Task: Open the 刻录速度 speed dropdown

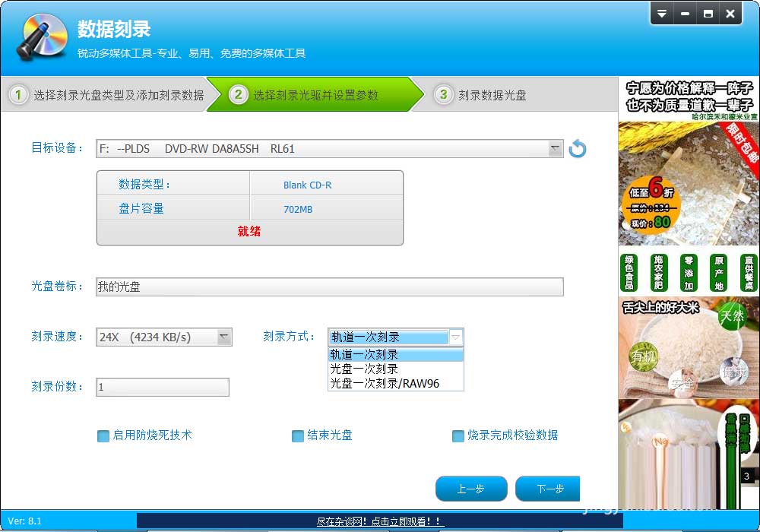Action: coord(223,337)
